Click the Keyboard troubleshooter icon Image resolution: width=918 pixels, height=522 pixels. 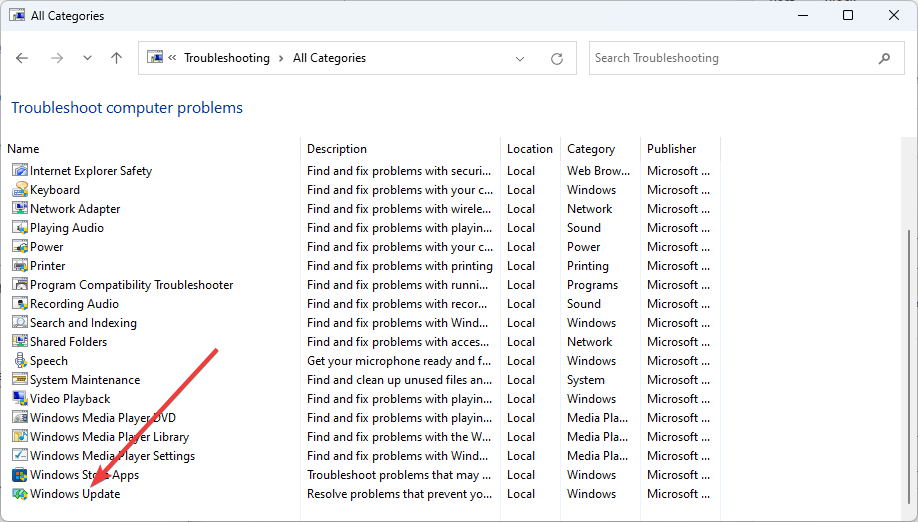[20, 190]
